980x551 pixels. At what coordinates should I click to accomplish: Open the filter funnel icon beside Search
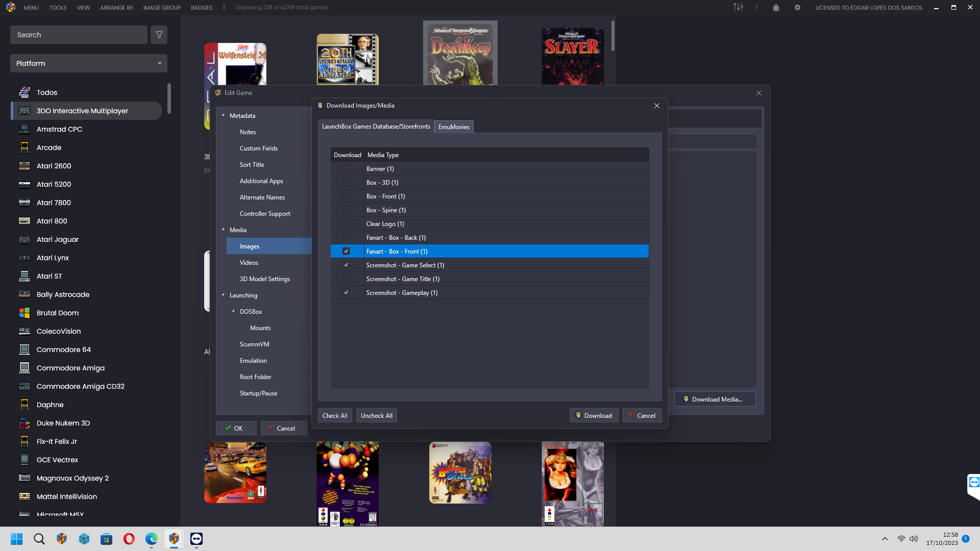click(x=159, y=35)
